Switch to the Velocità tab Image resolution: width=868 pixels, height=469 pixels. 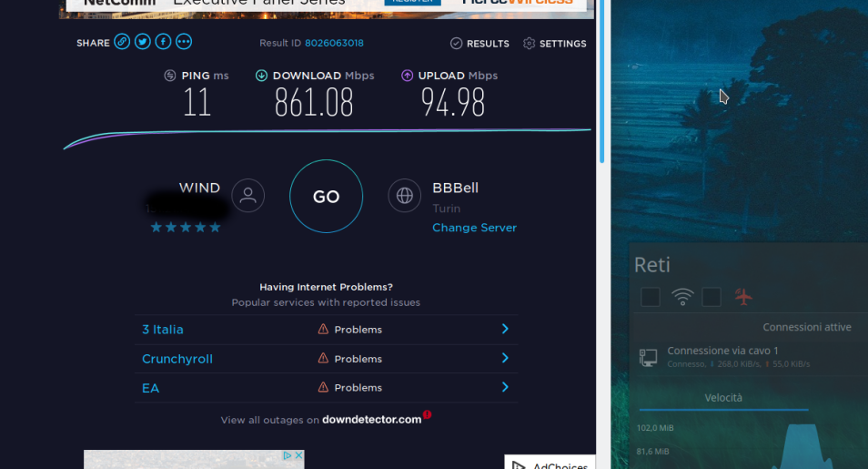click(x=723, y=398)
